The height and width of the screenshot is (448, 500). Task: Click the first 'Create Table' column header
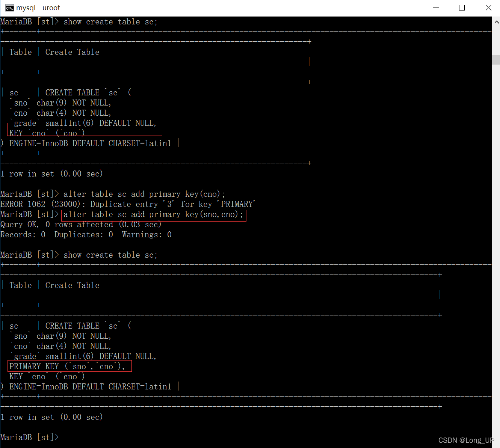pos(73,52)
